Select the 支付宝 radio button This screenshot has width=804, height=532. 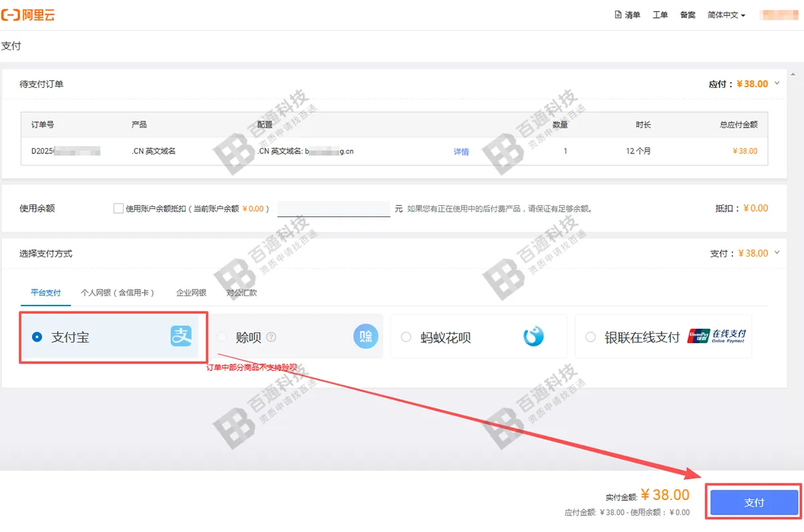click(37, 337)
